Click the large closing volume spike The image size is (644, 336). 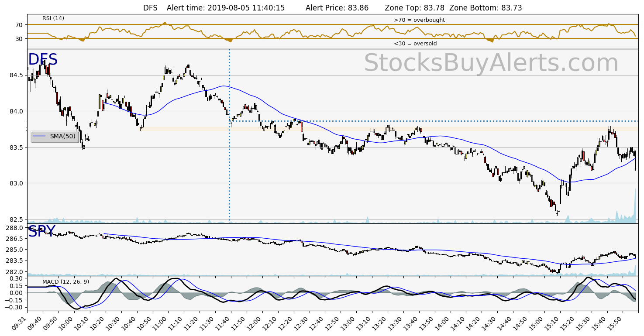635,206
